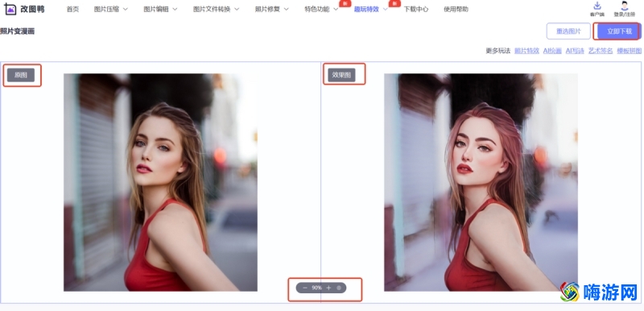Open 使用帮助 page
This screenshot has height=311, width=644.
click(456, 9)
